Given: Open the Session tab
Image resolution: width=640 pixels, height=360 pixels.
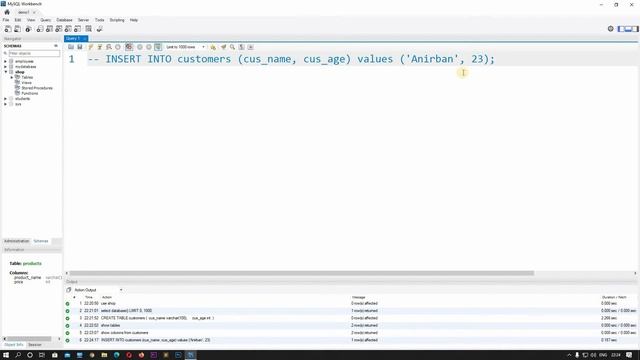Looking at the screenshot, I should pyautogui.click(x=35, y=345).
